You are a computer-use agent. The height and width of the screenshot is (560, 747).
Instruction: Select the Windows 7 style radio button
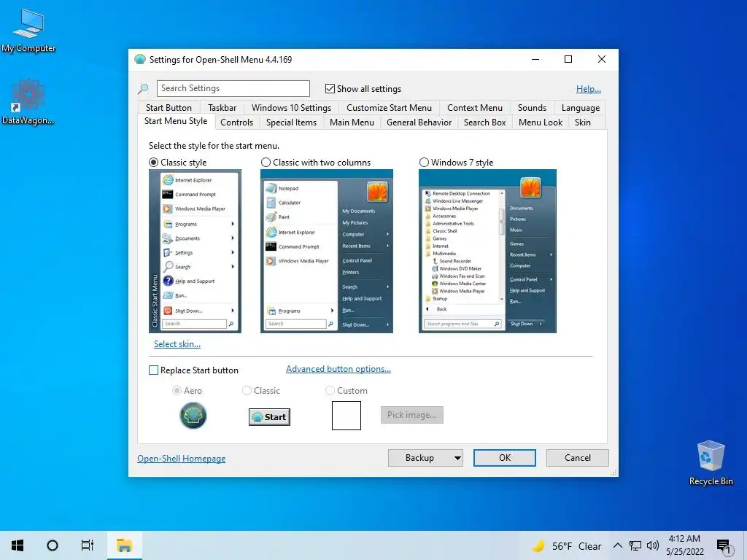coord(424,163)
